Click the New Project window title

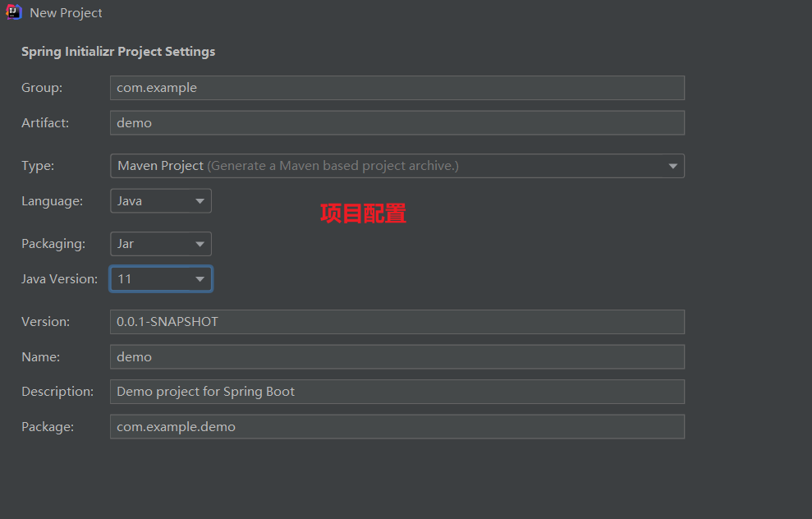(66, 13)
